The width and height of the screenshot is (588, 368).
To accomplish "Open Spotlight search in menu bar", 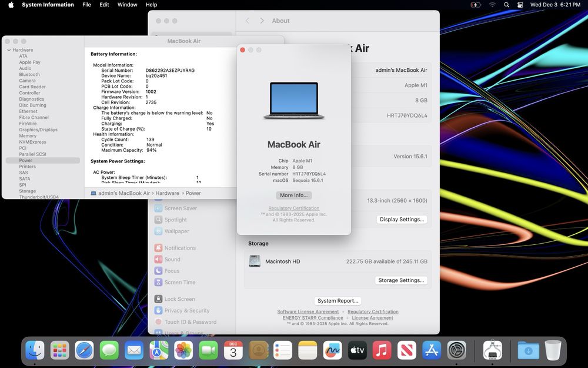I will pyautogui.click(x=506, y=5).
